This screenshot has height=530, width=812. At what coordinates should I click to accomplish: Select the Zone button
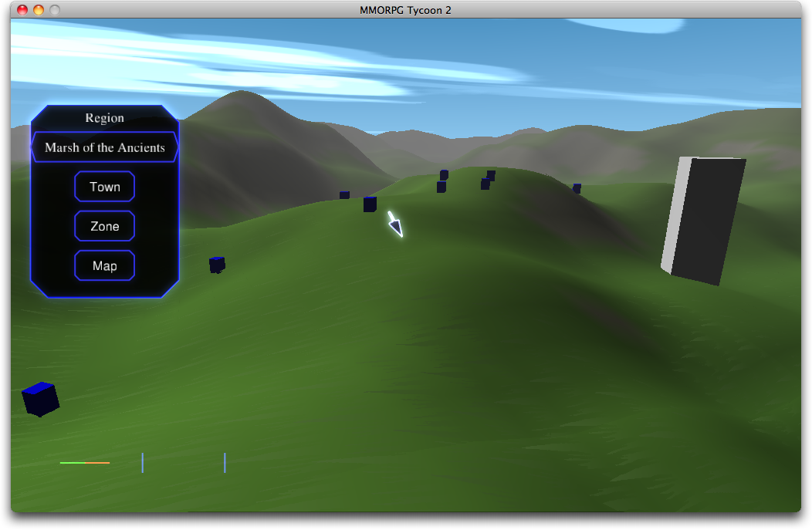105,226
